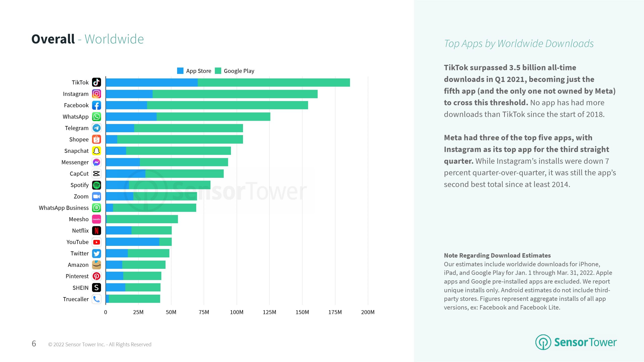Click the Shopee app icon
Image resolution: width=644 pixels, height=362 pixels.
click(x=96, y=139)
